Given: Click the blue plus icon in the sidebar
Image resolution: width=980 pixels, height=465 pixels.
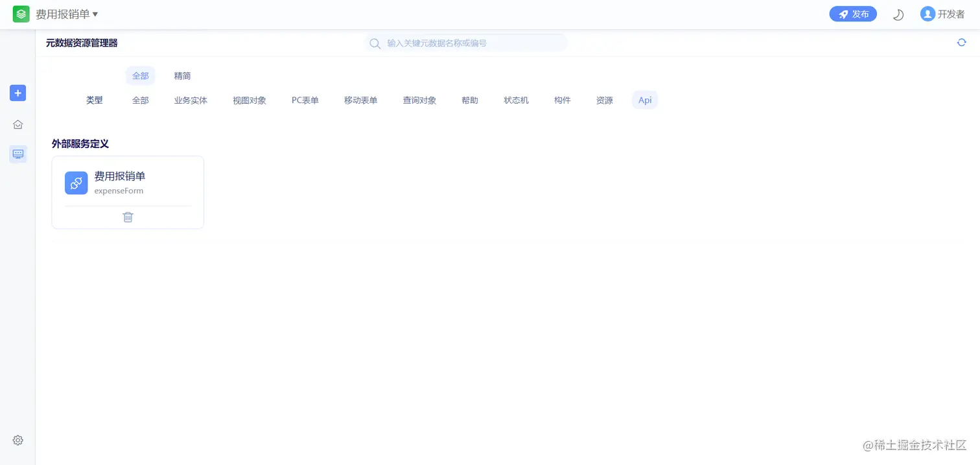Looking at the screenshot, I should coord(17,93).
